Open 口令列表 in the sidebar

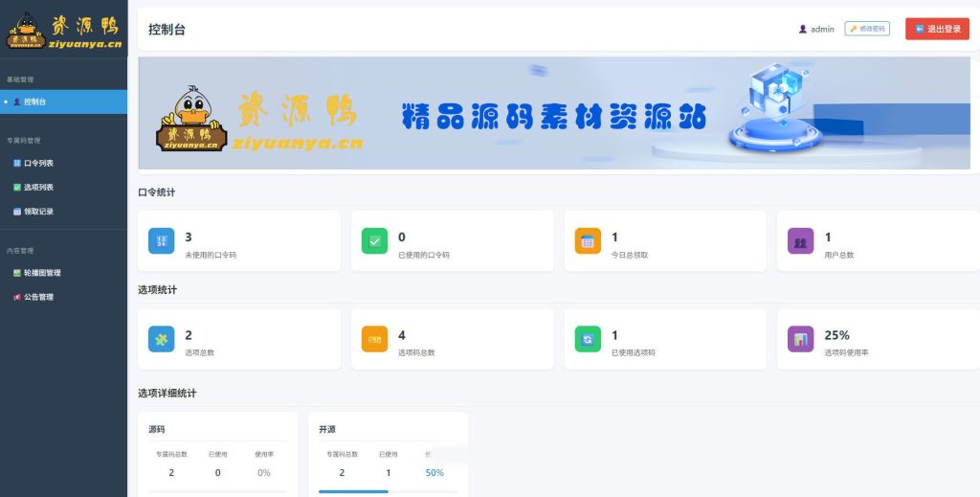pyautogui.click(x=63, y=163)
